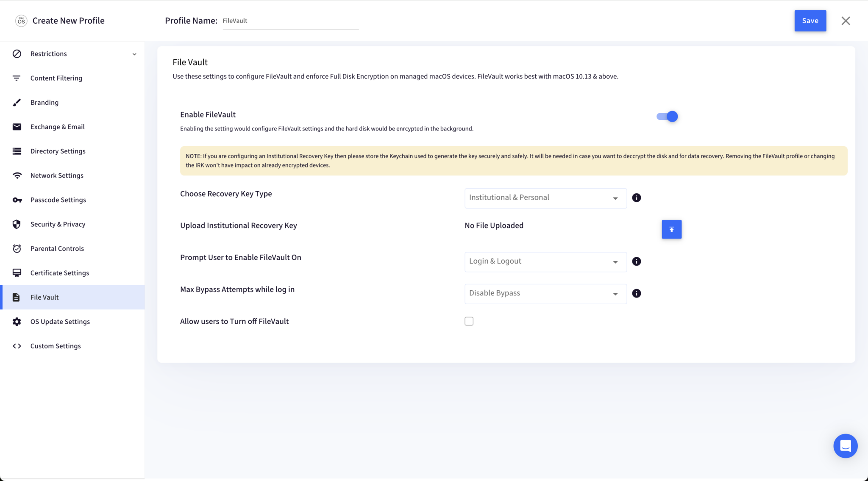Screen dimensions: 868x481
Task: Show info for Max Bypass Attempts
Action: [637, 293]
